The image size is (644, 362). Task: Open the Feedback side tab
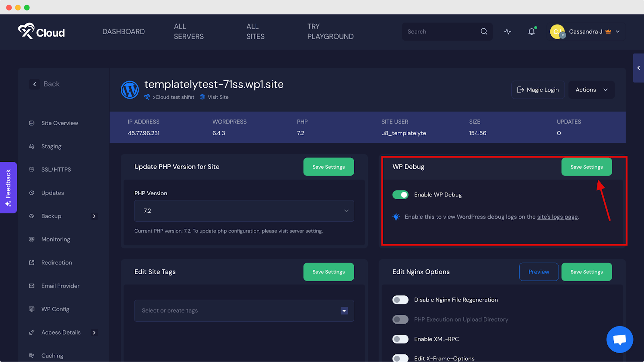point(8,188)
